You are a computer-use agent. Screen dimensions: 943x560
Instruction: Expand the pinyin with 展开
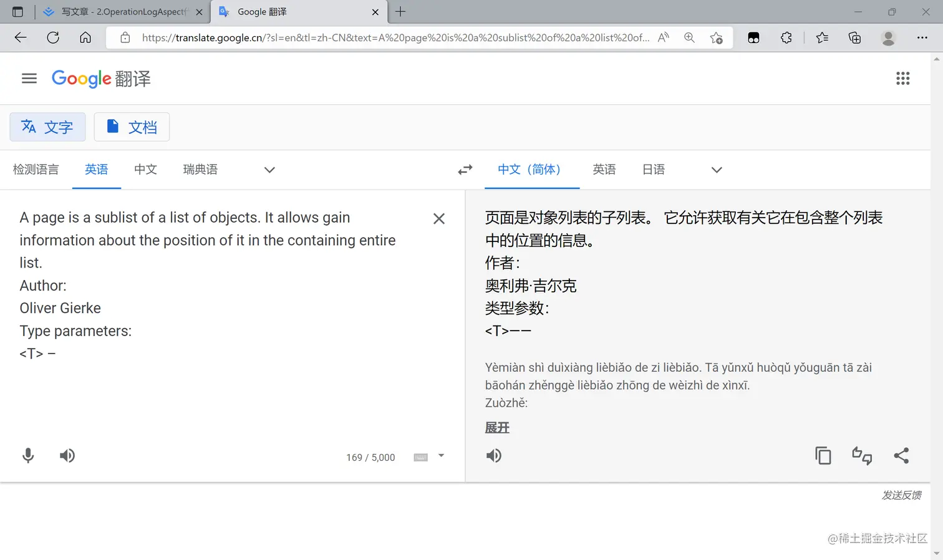click(497, 428)
